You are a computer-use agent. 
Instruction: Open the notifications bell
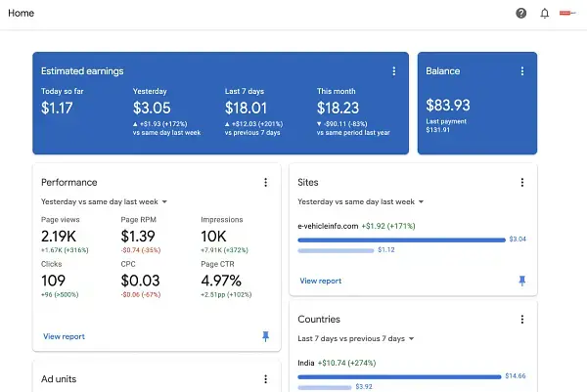544,14
